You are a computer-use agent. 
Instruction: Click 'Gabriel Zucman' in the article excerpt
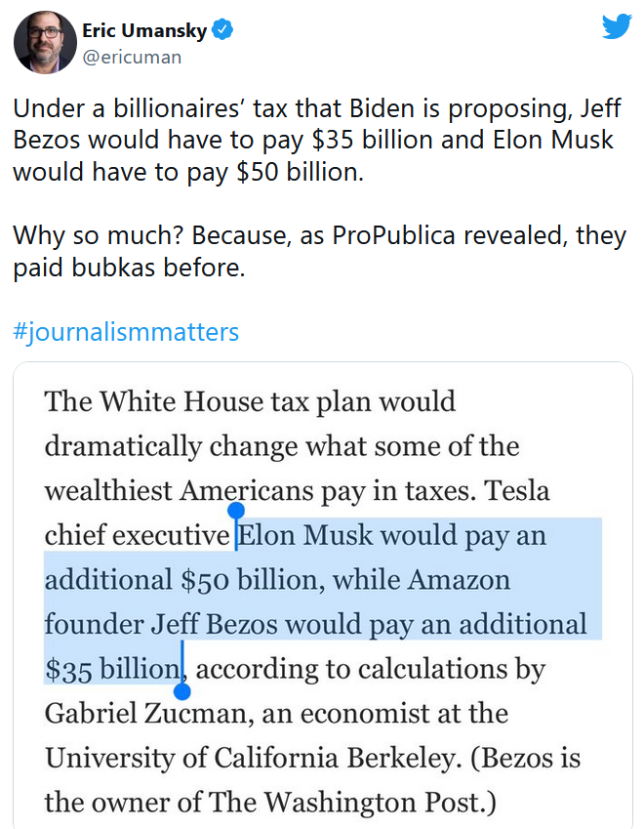(145, 713)
